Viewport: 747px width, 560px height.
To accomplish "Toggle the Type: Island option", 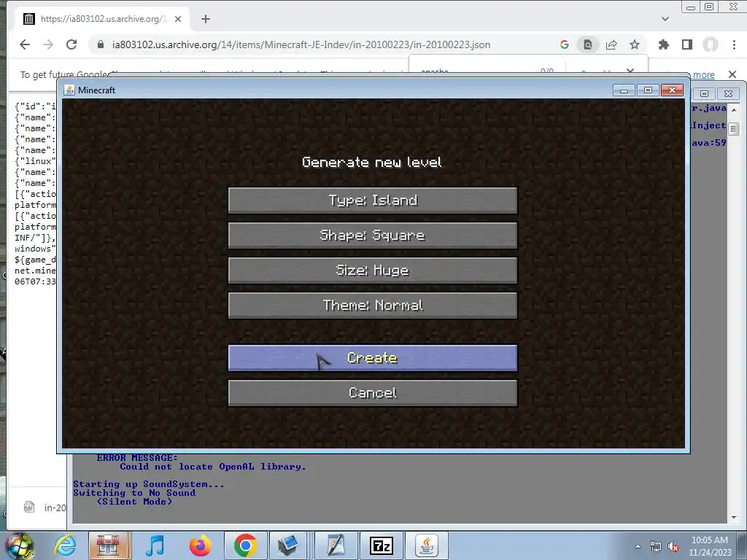I will (x=373, y=200).
